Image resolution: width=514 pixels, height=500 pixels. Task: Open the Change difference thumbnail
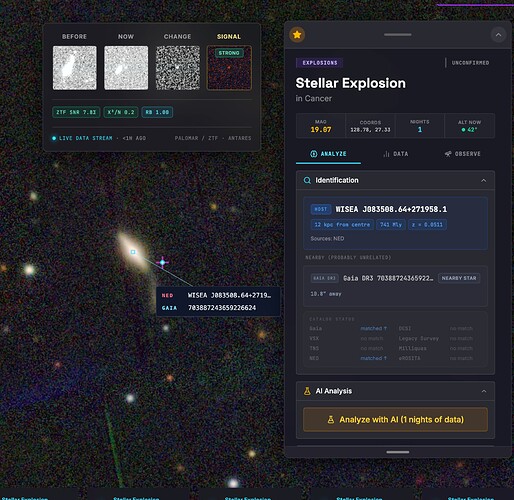178,68
